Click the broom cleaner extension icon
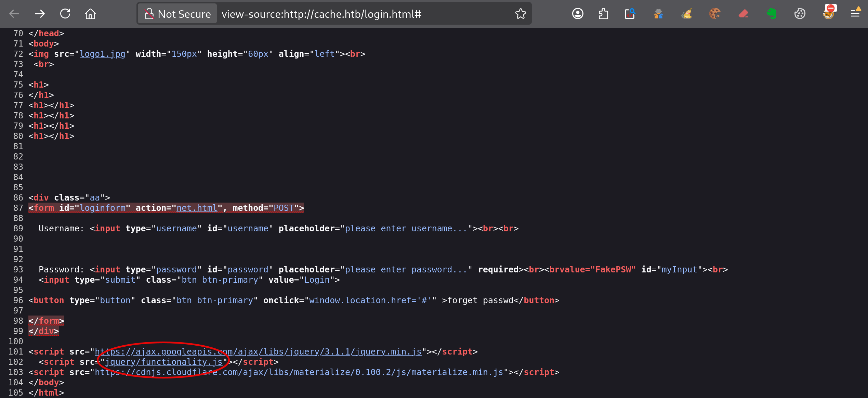 687,14
